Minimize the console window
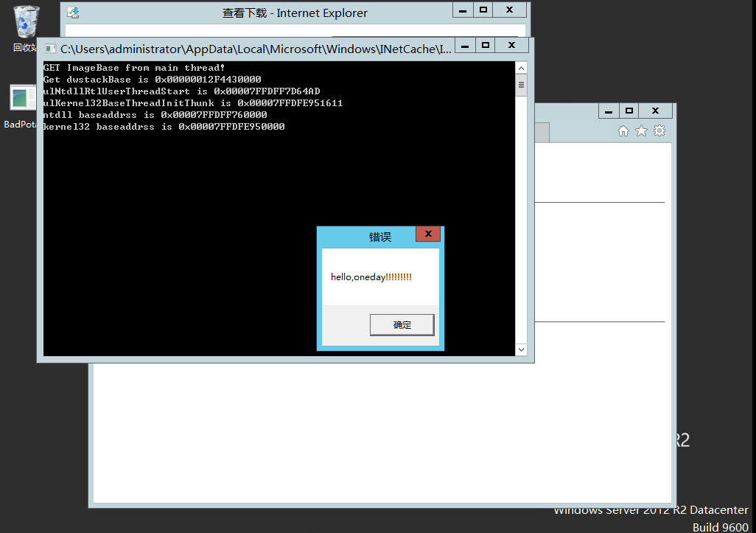This screenshot has width=756, height=533. tap(464, 46)
